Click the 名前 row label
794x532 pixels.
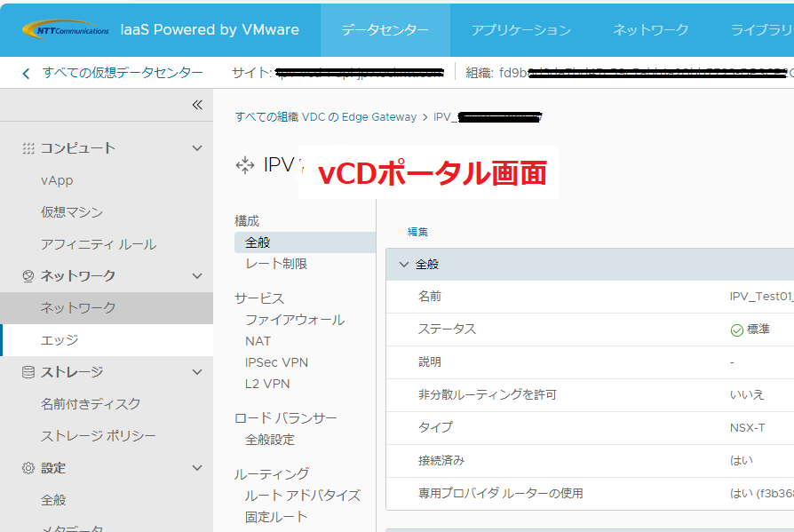(429, 297)
